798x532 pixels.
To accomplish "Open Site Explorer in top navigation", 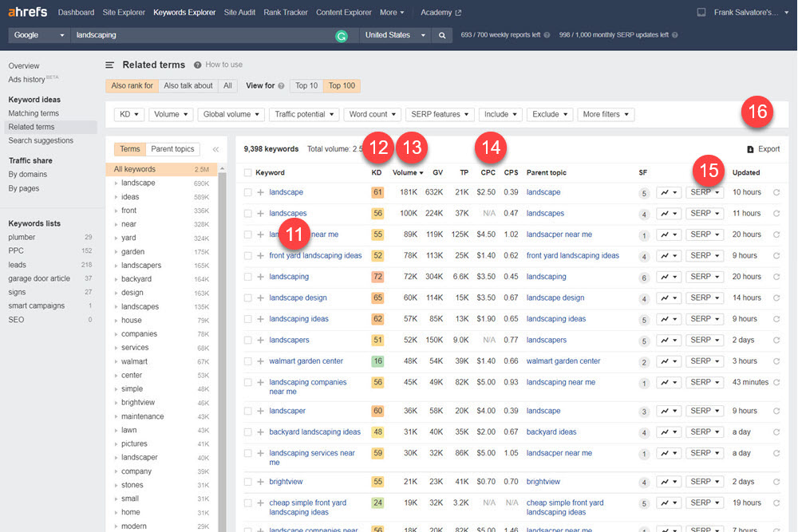I will tap(124, 12).
